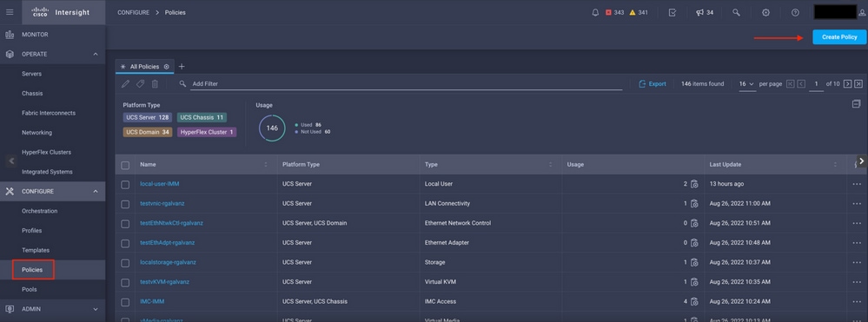Open usage details for local-user-IMM
Viewport: 868px width, 322px height.
click(694, 184)
